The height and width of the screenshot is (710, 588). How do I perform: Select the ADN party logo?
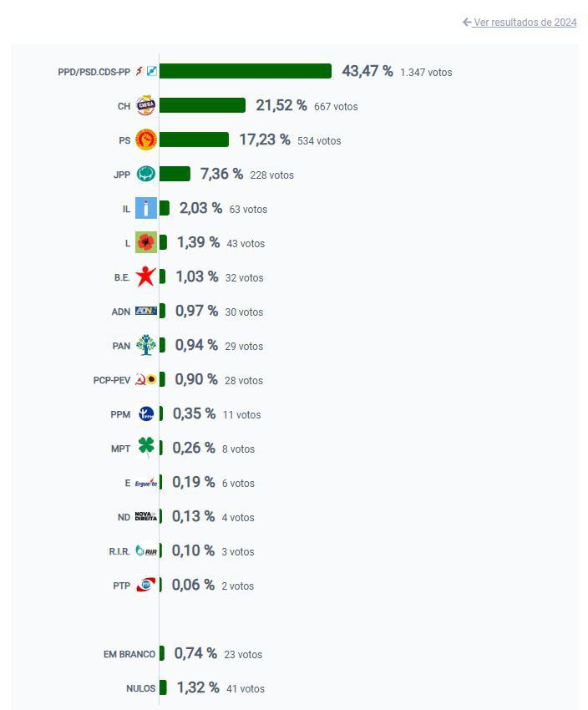point(146,312)
